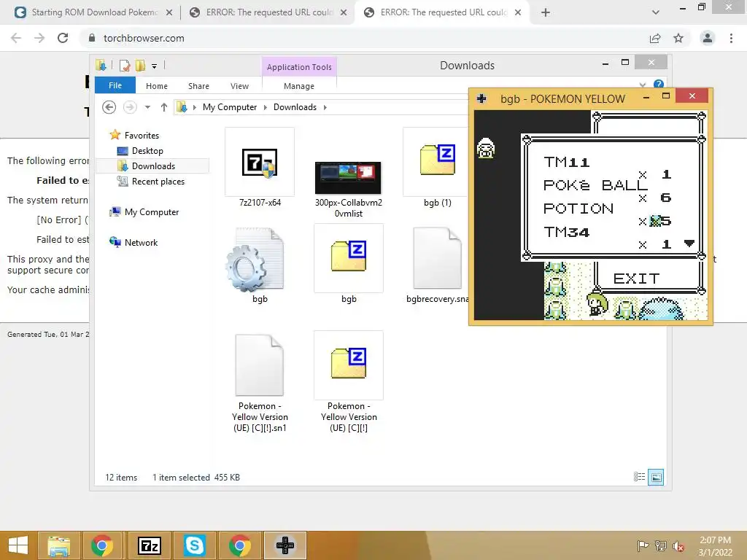The image size is (747, 560).
Task: Open the View ribbon tab
Action: coord(239,86)
